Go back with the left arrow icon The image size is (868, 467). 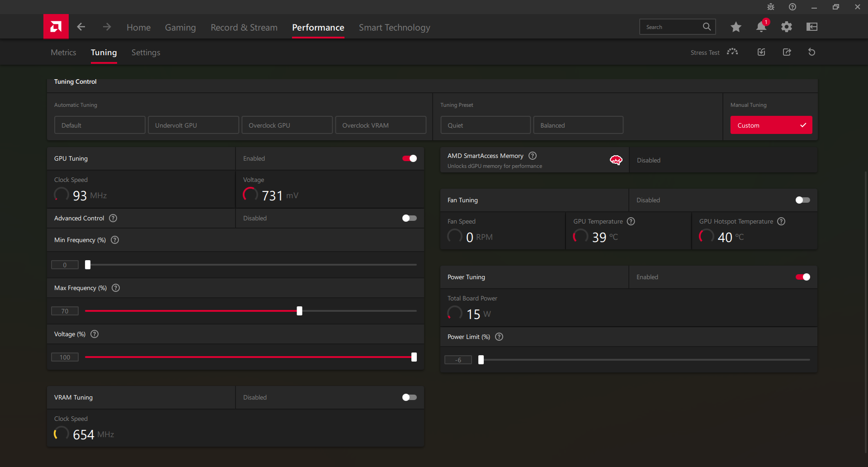(81, 27)
